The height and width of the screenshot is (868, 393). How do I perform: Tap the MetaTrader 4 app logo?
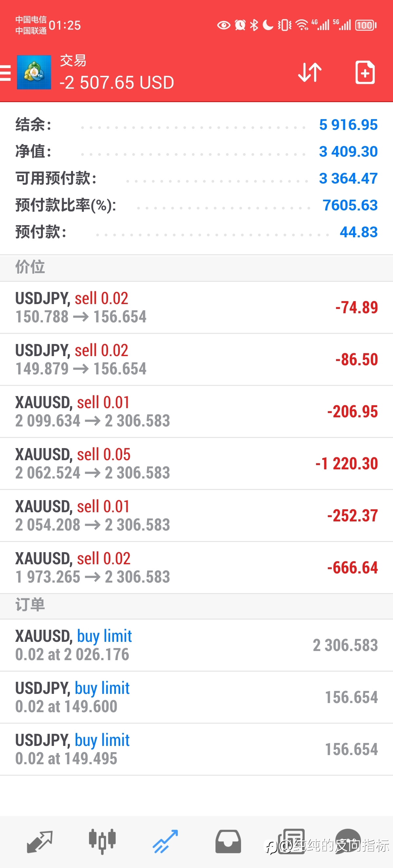tap(34, 72)
